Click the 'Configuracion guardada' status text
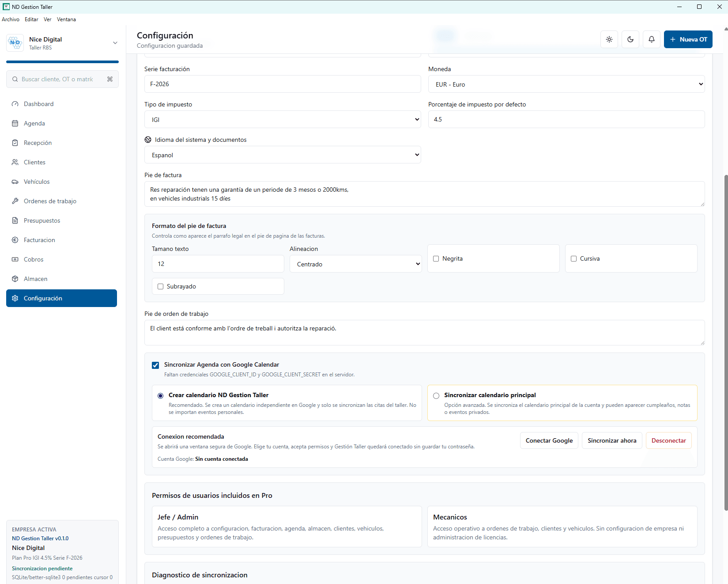This screenshot has width=728, height=584. pos(170,46)
